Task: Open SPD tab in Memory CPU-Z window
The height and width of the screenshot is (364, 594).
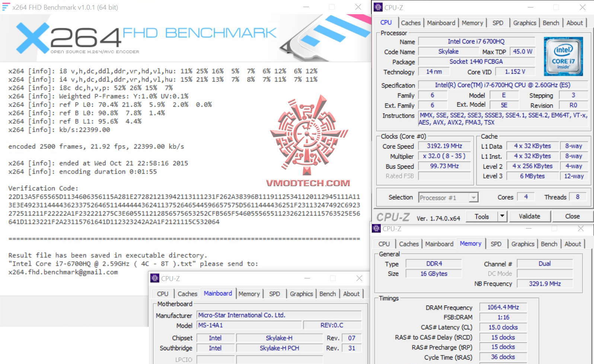Action: point(496,244)
